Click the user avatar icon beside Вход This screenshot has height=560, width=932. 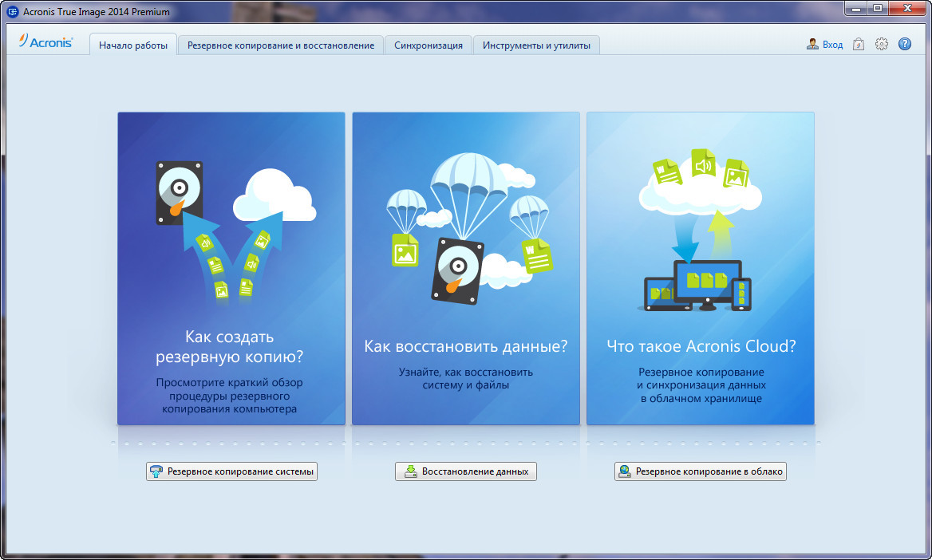click(x=812, y=45)
